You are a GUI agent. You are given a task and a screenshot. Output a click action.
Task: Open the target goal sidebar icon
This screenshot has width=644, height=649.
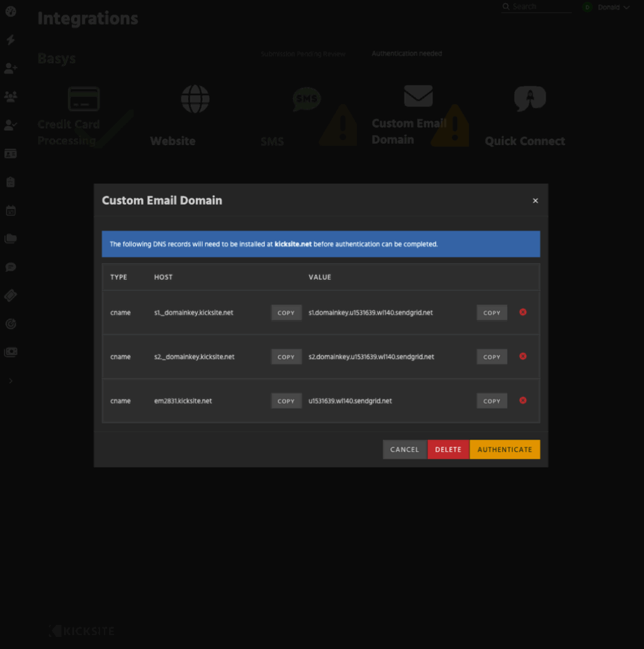point(11,324)
